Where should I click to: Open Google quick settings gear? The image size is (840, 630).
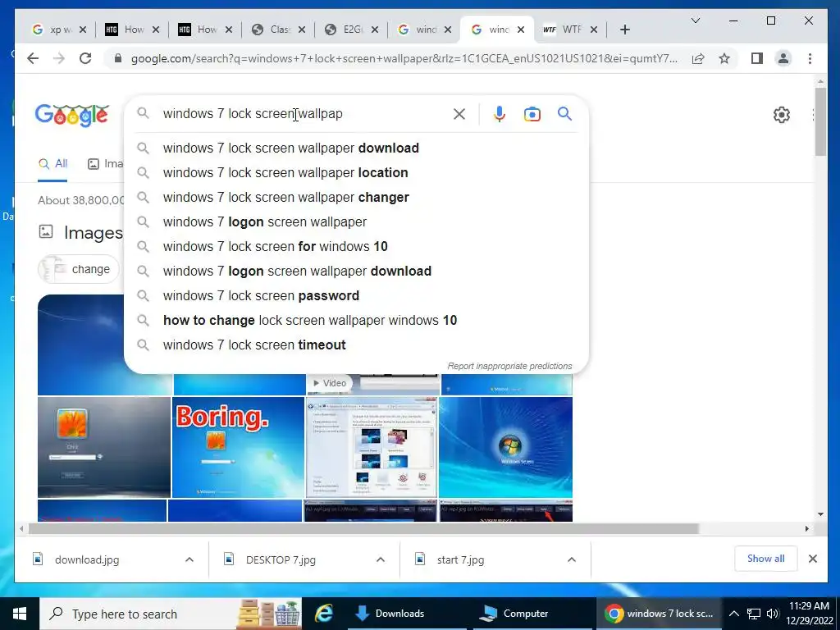click(x=782, y=115)
